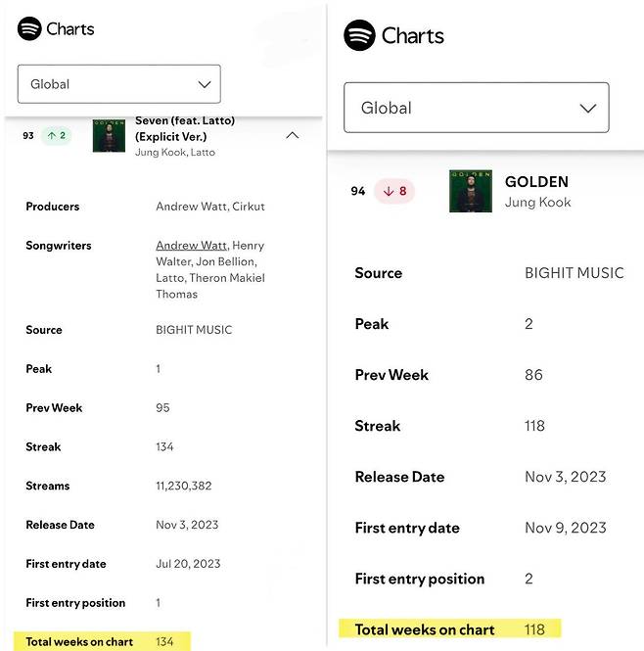Click Jung Kook, Latto artist names
This screenshot has width=644, height=651.
[x=175, y=153]
